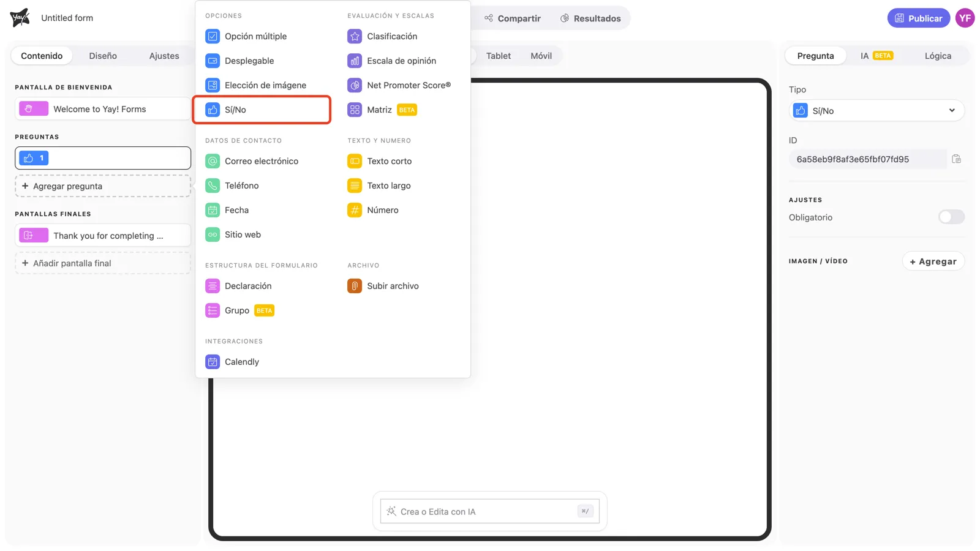Select the Calendly menu entry label
The image size is (980, 551).
point(242,362)
